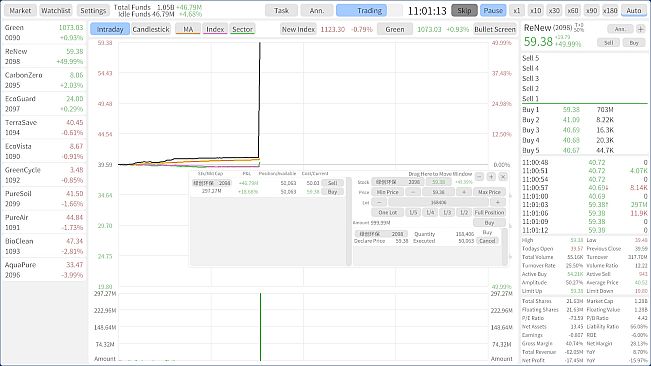651x366 pixels.
Task: Select EcoGuard 2097 in watchlist
Action: coord(44,104)
